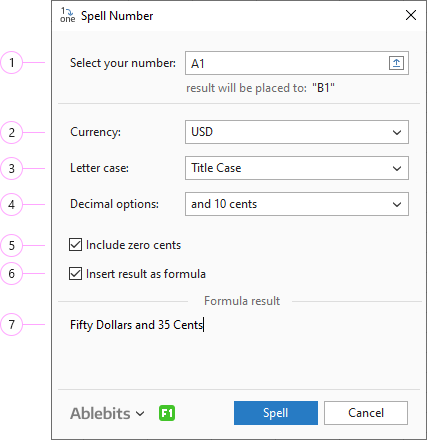Image resolution: width=427 pixels, height=440 pixels.
Task: Expand the Letter case Title Case dropdown
Action: [x=297, y=168]
